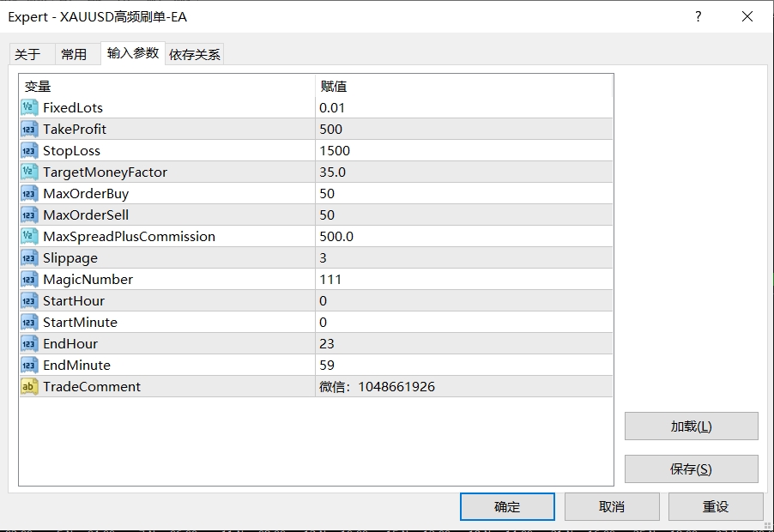Click the 重设 button to reset parameters
The height and width of the screenshot is (532, 774).
click(x=717, y=506)
